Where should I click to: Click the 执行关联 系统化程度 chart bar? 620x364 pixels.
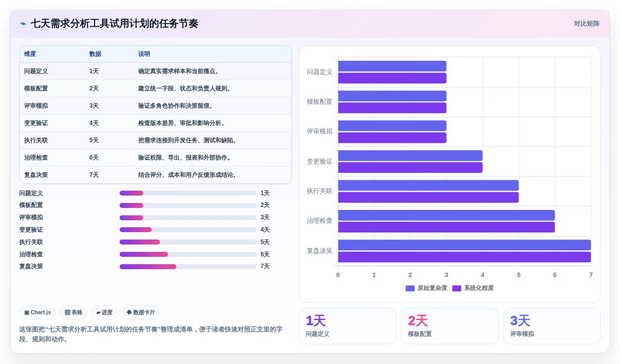click(428, 198)
